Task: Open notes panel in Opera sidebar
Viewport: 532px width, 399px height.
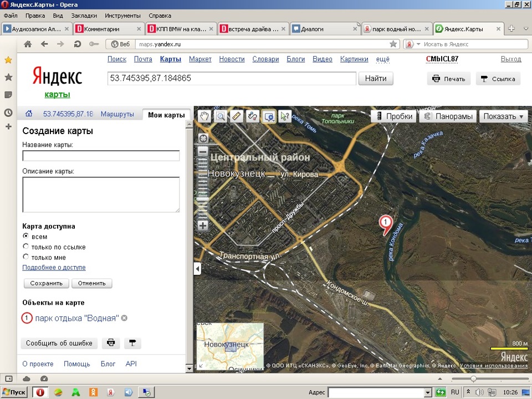Action: tap(8, 95)
